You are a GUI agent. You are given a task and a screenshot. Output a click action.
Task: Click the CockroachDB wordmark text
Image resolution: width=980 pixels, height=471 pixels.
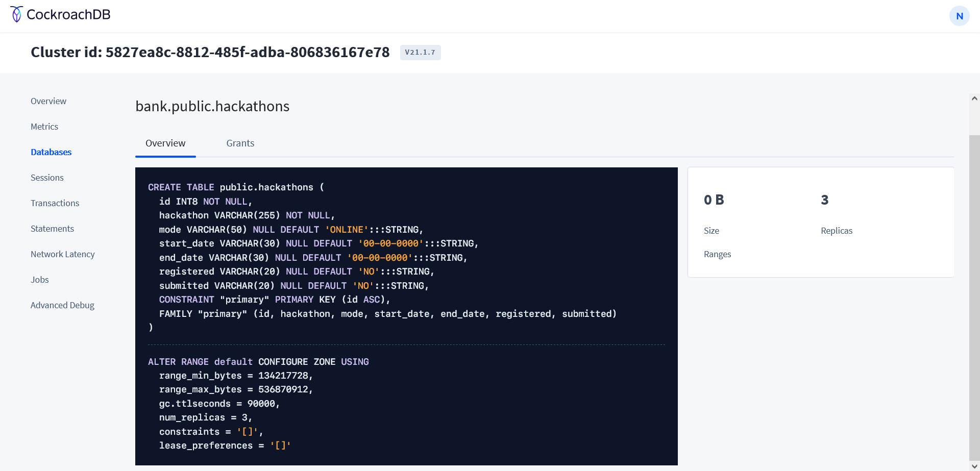[68, 14]
